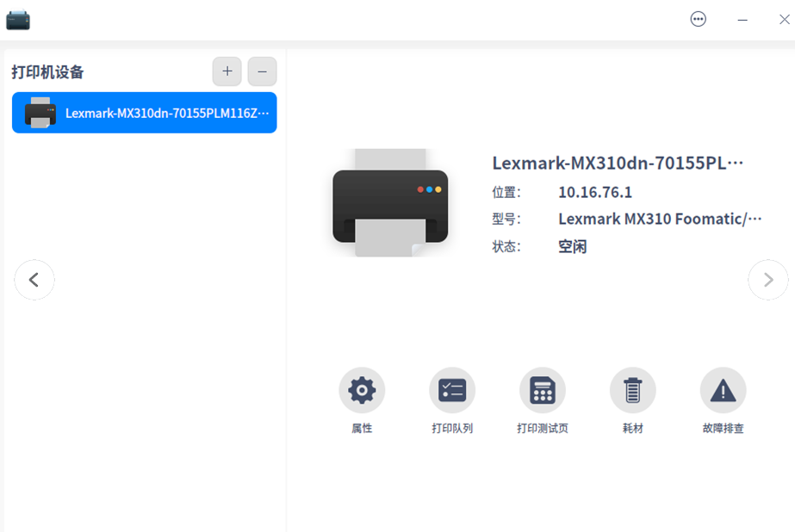The image size is (795, 532).
Task: Click the printer app icon in title bar
Action: coord(18,20)
